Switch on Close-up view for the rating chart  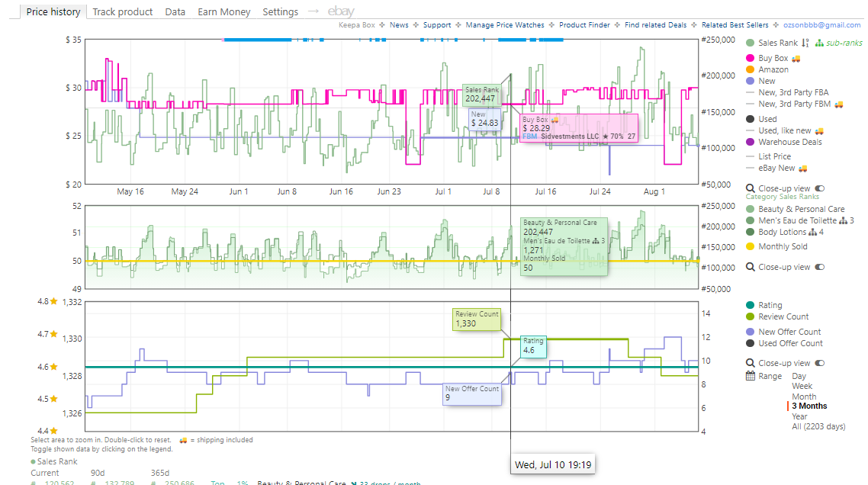click(x=820, y=363)
